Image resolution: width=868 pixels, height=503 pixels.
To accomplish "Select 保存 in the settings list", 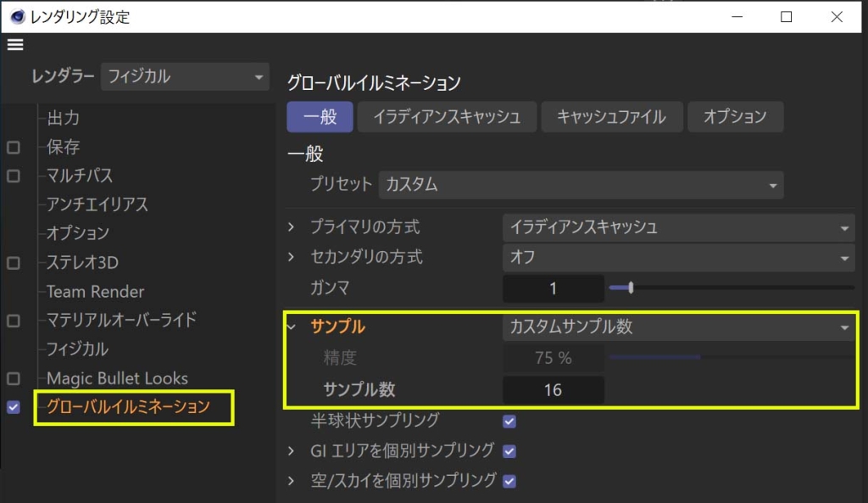I will point(63,147).
